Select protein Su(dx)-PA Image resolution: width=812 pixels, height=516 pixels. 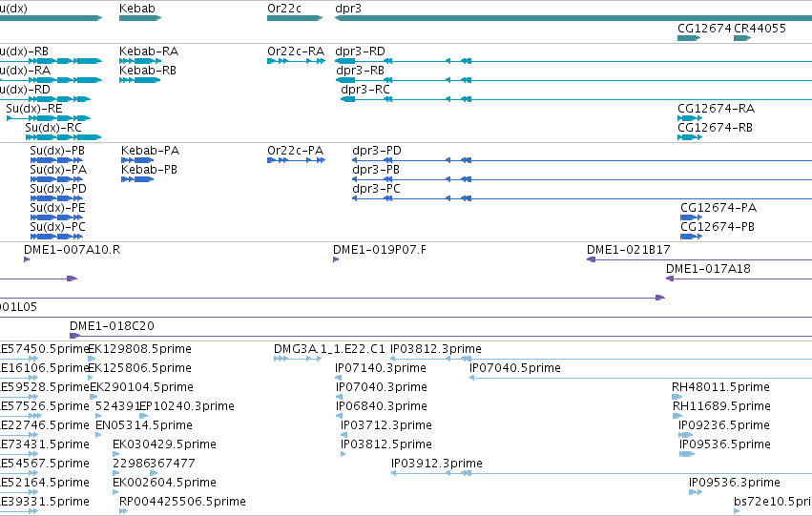tap(58, 171)
